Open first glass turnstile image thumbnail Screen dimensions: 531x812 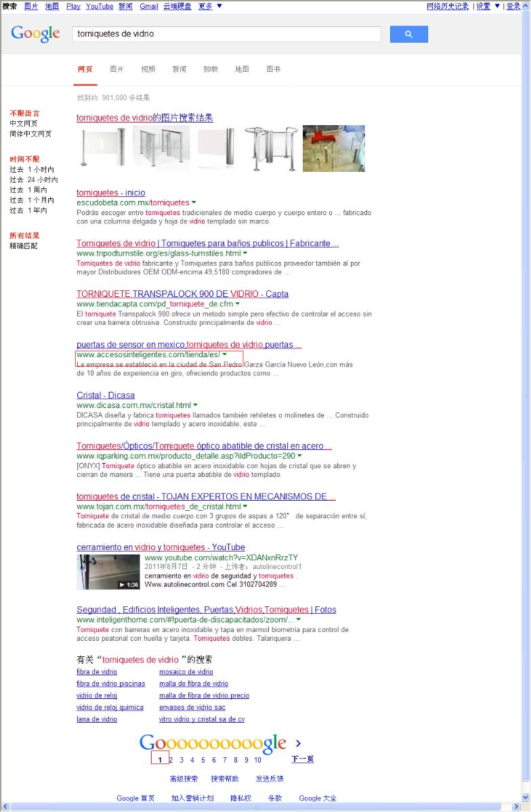pos(102,148)
